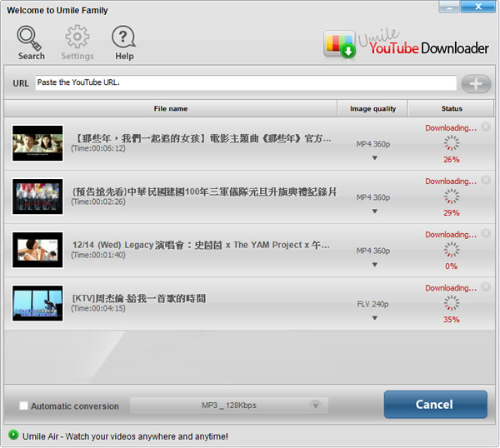The width and height of the screenshot is (500, 448).
Task: Close the Umile window
Action: tap(478, 7)
